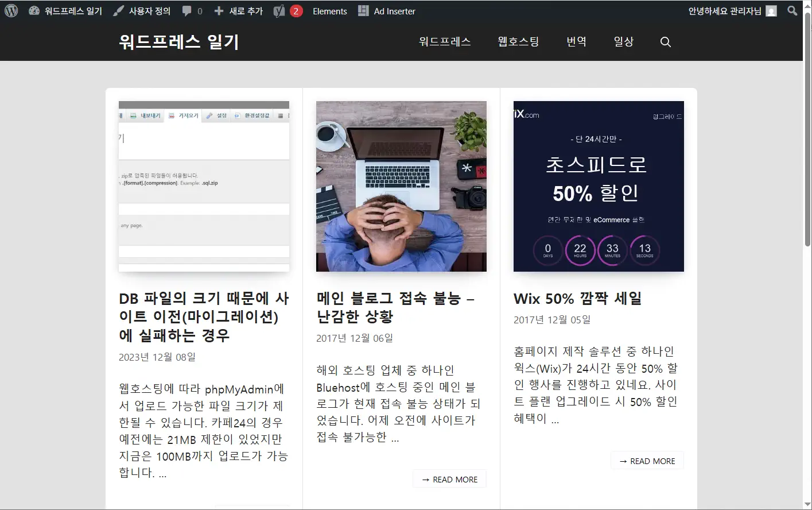This screenshot has width=812, height=510.
Task: Open the Yoast SEO icon
Action: [279, 11]
